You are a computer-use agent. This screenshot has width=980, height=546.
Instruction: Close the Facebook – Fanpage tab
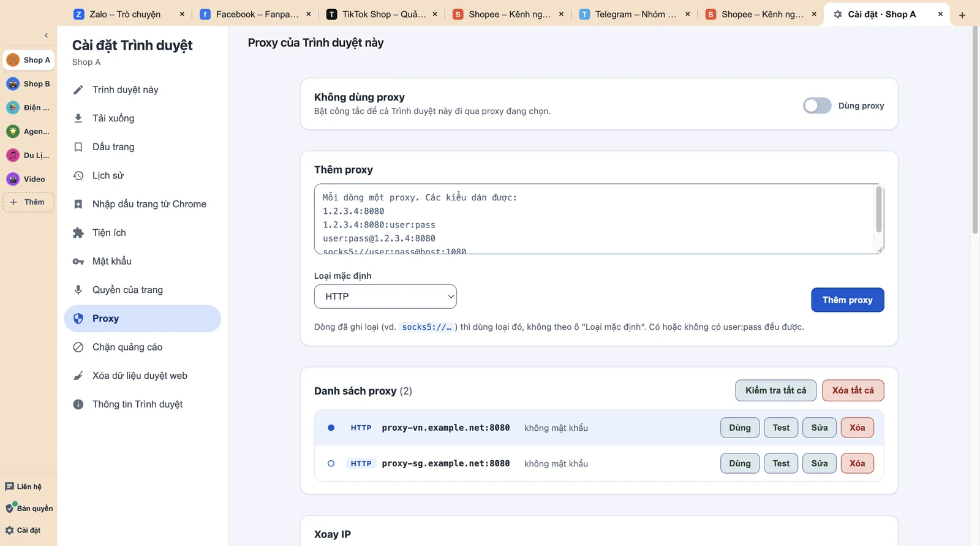coord(308,14)
